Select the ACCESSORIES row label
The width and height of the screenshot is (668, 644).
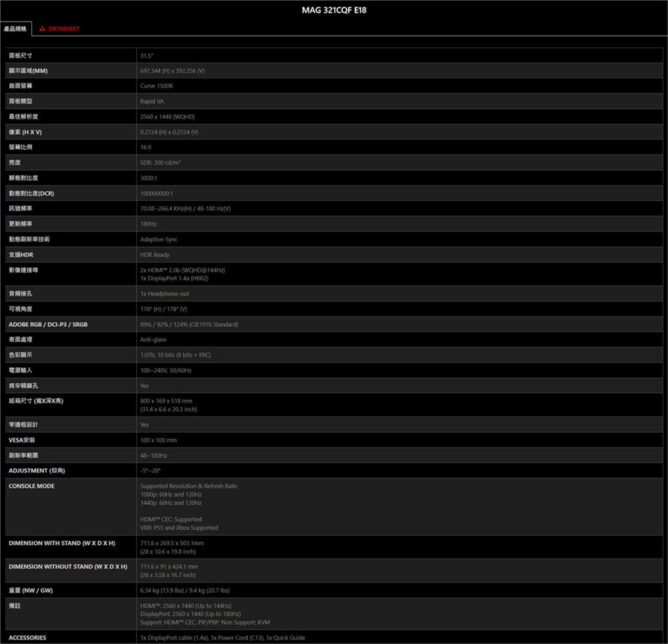pos(27,637)
